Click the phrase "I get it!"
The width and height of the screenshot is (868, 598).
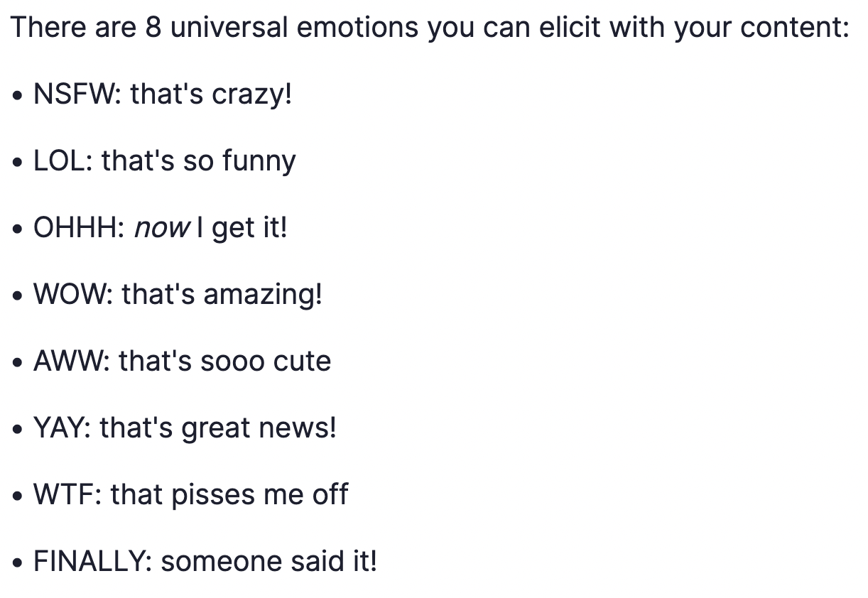coord(242,229)
